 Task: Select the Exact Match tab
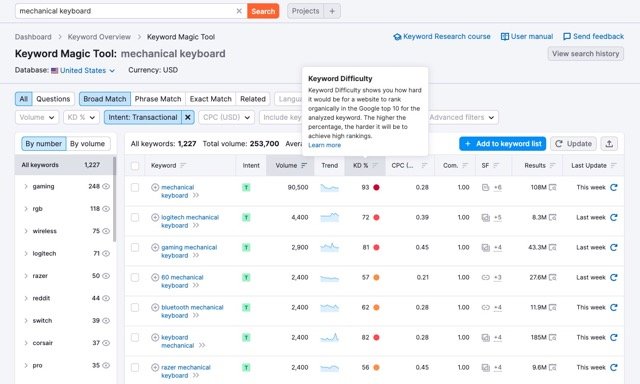pos(211,99)
